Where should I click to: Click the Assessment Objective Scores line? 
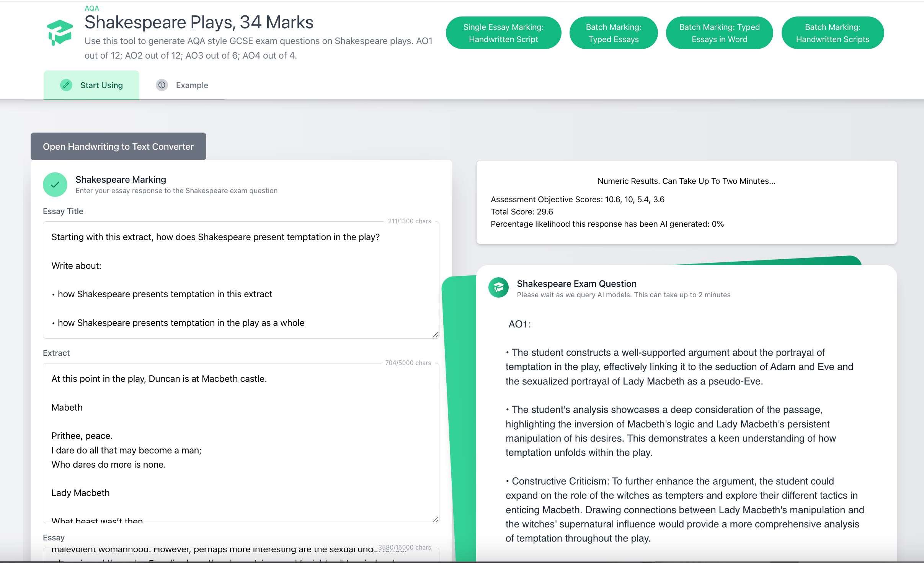[x=578, y=200]
